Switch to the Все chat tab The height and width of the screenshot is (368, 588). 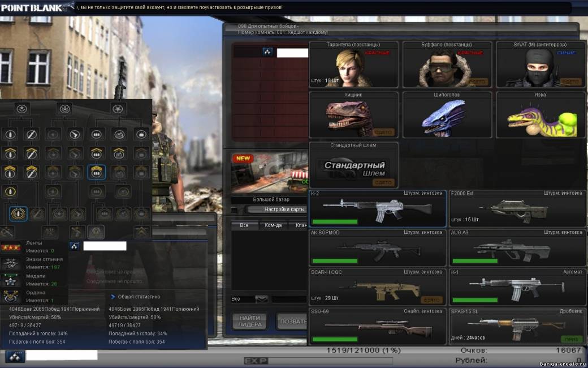244,225
